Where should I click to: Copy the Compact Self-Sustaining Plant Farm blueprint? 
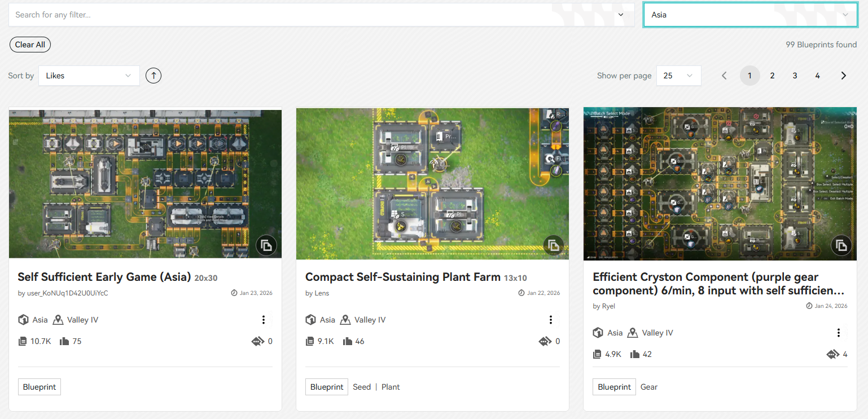(x=554, y=245)
